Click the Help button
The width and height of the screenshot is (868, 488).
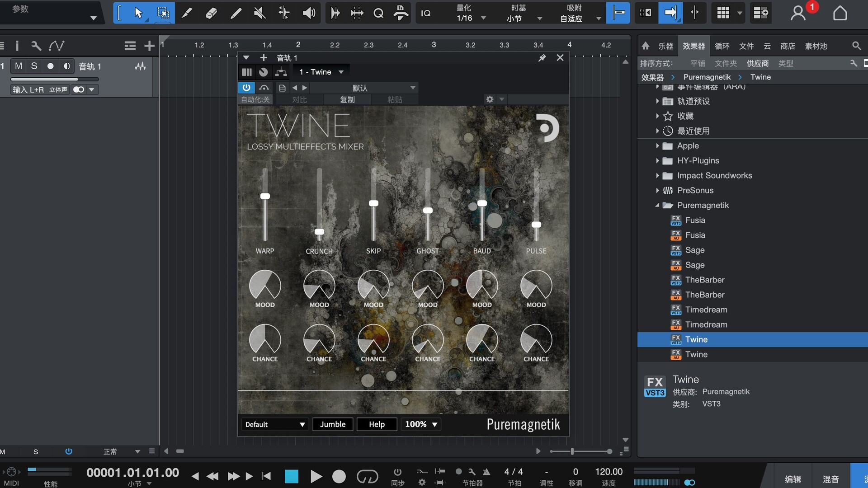[x=377, y=424]
